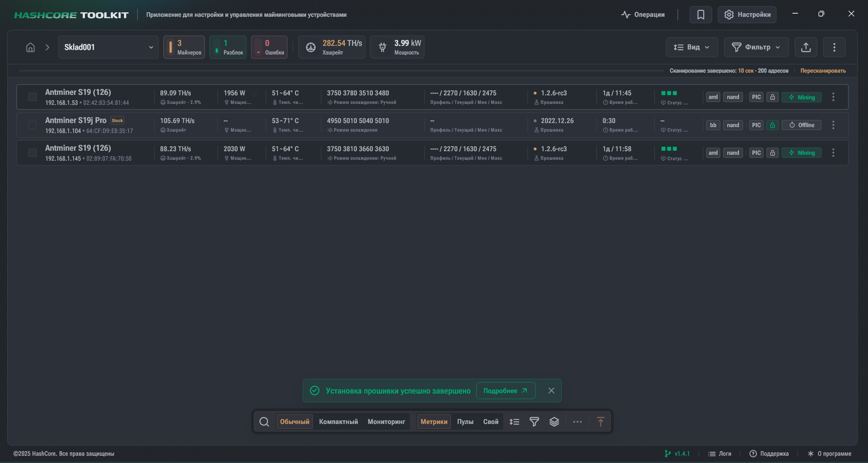
Task: Click the aml badge for miner 192.168.1.145
Action: tap(713, 153)
